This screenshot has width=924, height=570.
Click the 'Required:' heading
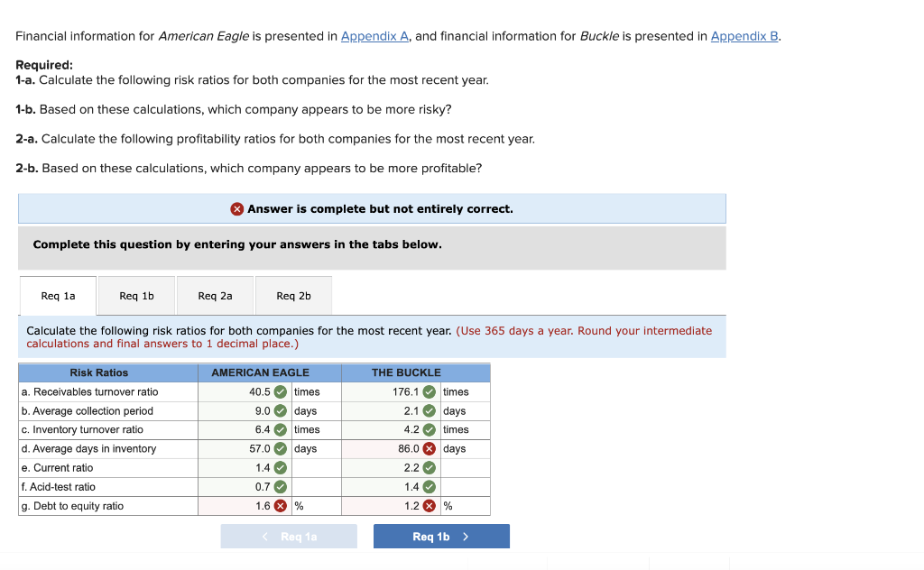44,65
